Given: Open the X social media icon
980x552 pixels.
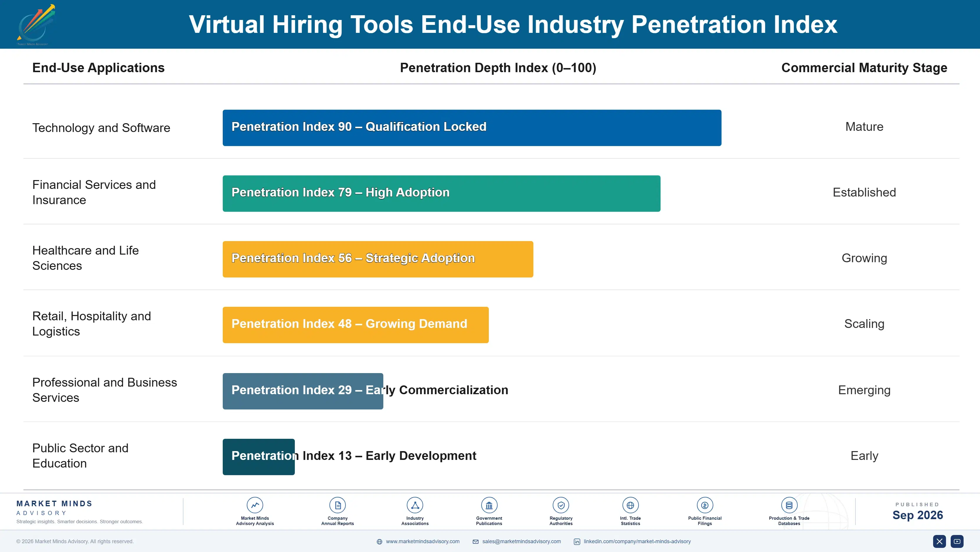Looking at the screenshot, I should (939, 541).
